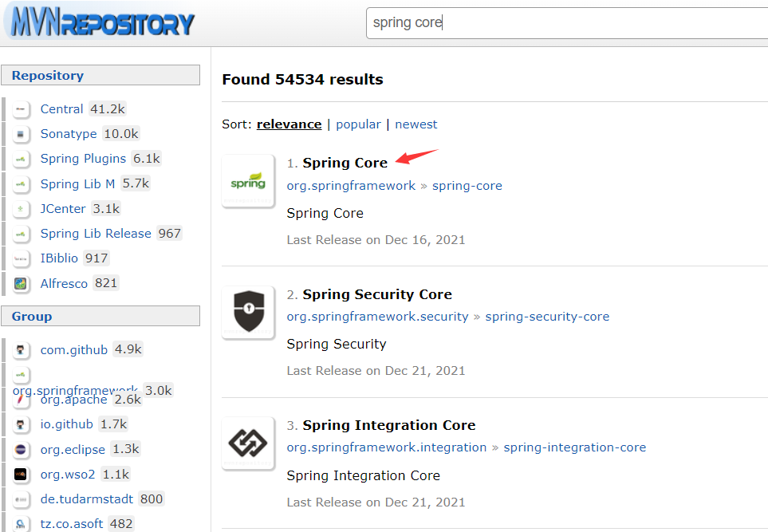The image size is (768, 532).
Task: Select the relevance sort option
Action: (x=289, y=124)
